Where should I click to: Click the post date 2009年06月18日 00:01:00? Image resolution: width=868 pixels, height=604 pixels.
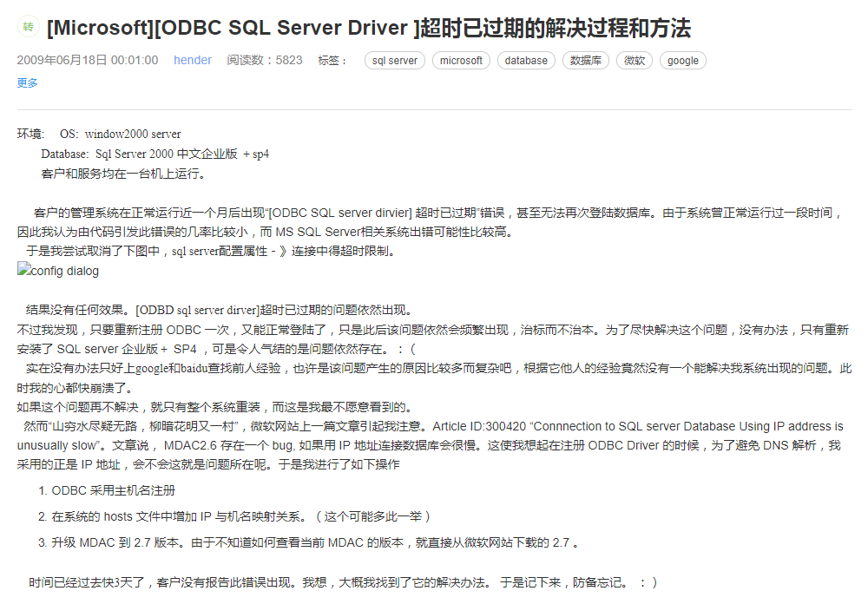pos(88,61)
